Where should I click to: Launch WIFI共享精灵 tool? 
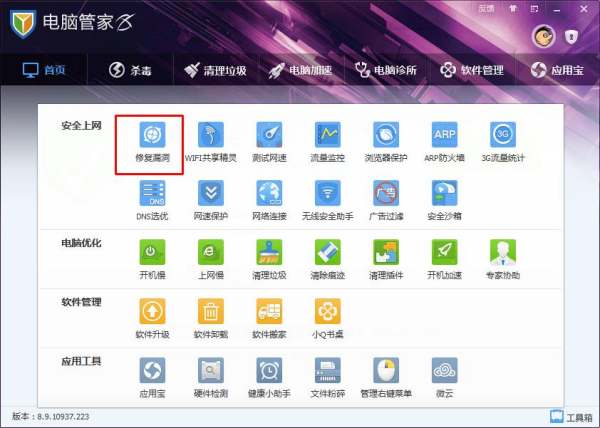(211, 142)
